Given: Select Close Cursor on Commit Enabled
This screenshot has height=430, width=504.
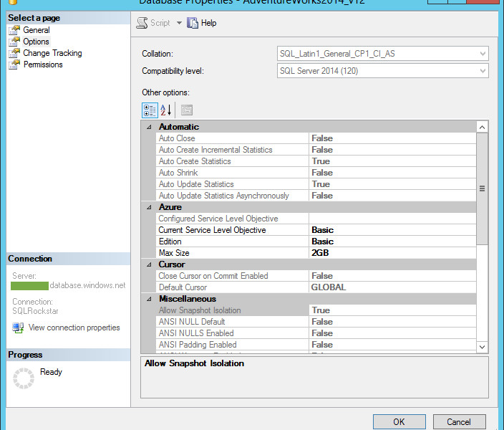Looking at the screenshot, I should point(316,276).
